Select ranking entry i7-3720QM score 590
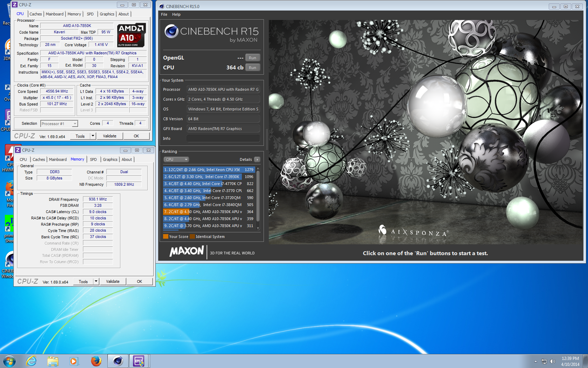588x368 pixels. (x=209, y=198)
